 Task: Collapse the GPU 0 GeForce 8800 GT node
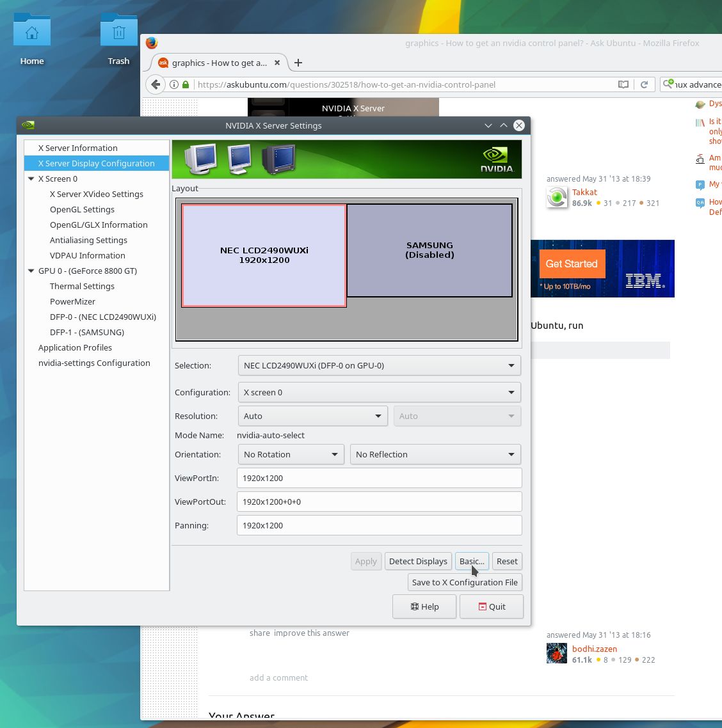pos(31,271)
